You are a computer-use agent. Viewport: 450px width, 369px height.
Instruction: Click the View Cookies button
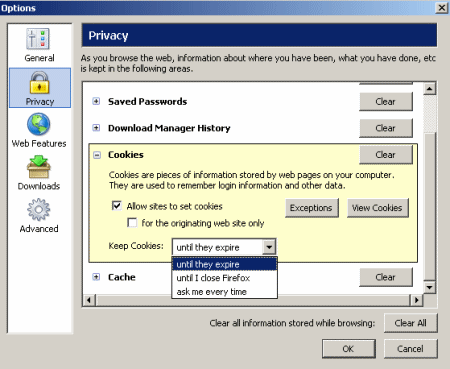[x=377, y=208]
